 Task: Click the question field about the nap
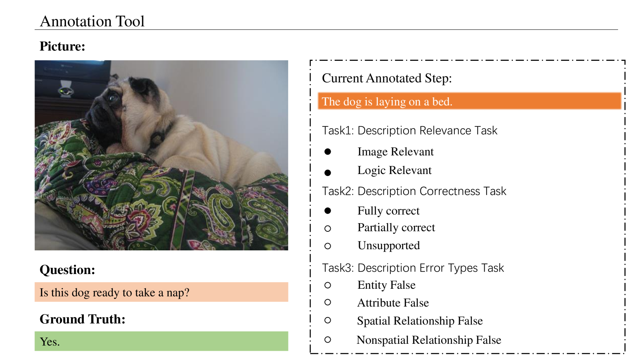point(161,292)
